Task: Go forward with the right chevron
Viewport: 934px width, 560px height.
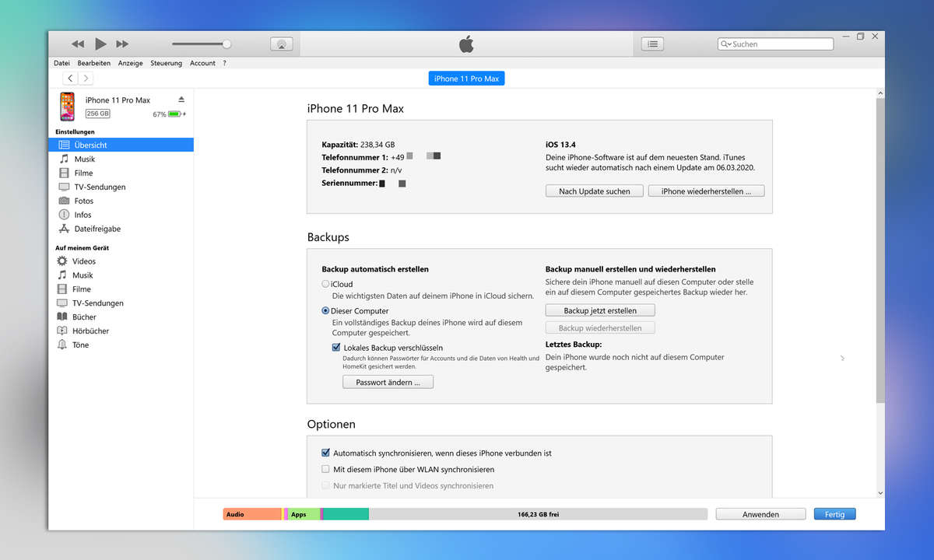Action: 86,79
